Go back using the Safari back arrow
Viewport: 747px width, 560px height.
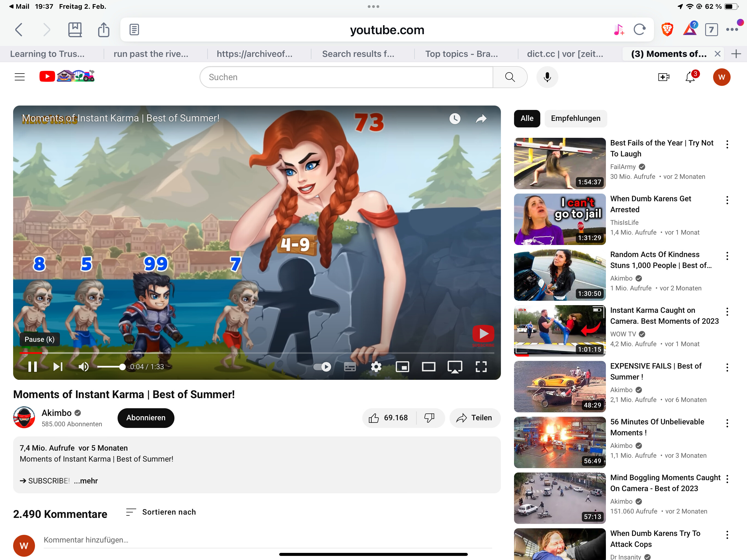[19, 30]
